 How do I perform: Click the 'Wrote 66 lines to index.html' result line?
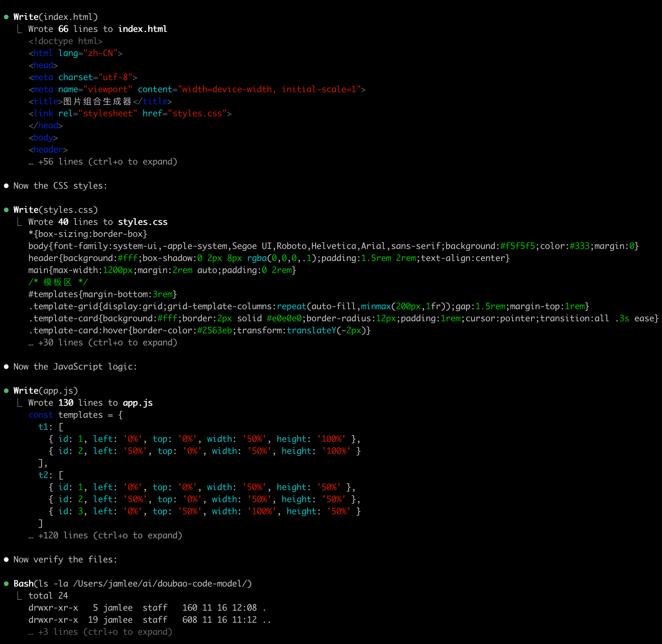click(98, 29)
